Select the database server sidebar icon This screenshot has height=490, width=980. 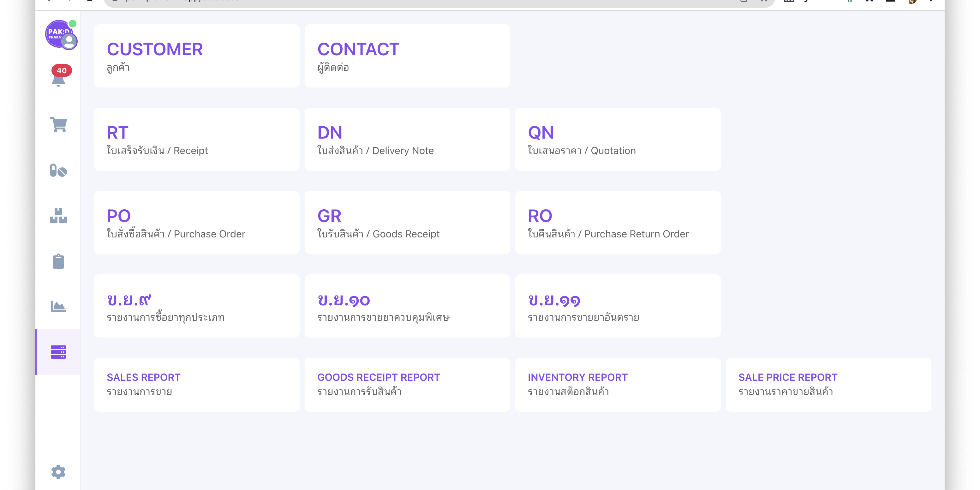(58, 352)
